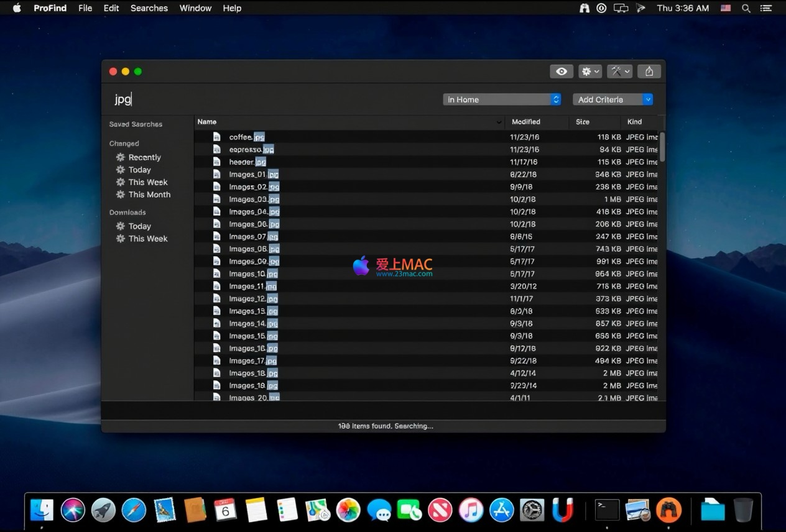The height and width of the screenshot is (532, 786).
Task: Select This Month under Changed
Action: (x=149, y=195)
